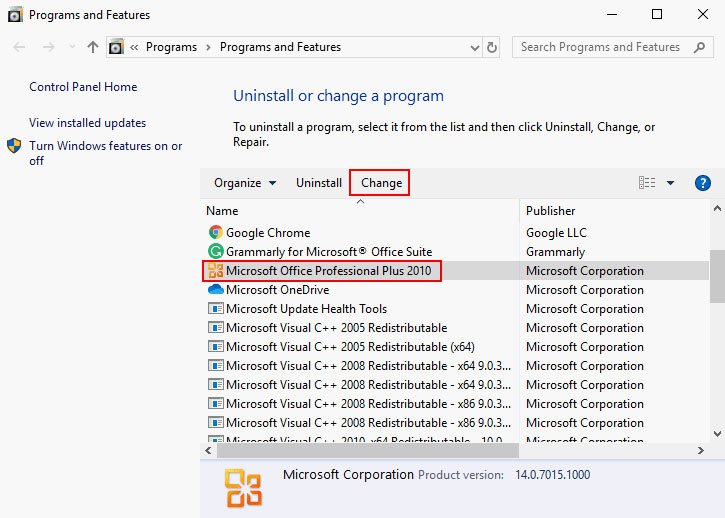Click the horizontal scrollbar right arrow

(x=701, y=450)
